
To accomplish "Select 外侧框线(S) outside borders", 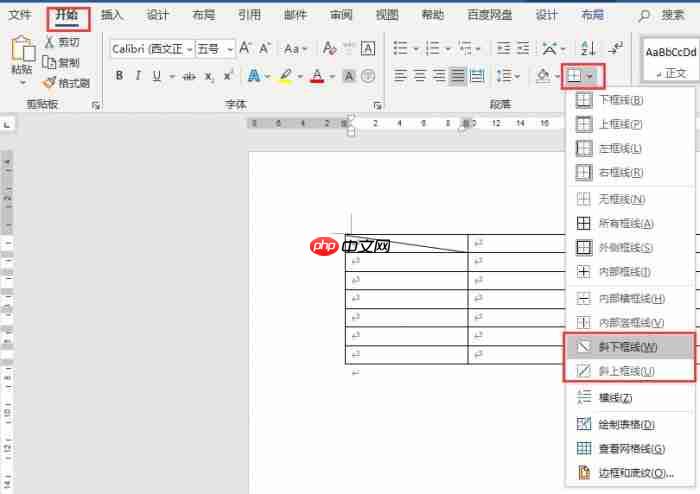I will pyautogui.click(x=630, y=247).
